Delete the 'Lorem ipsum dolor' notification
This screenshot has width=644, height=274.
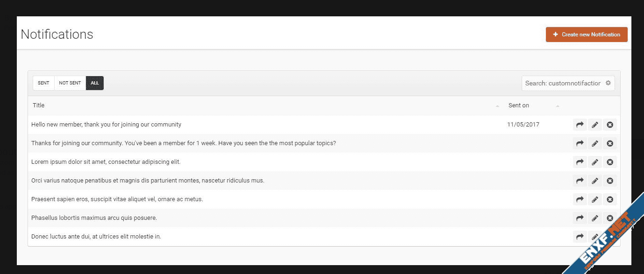click(609, 162)
